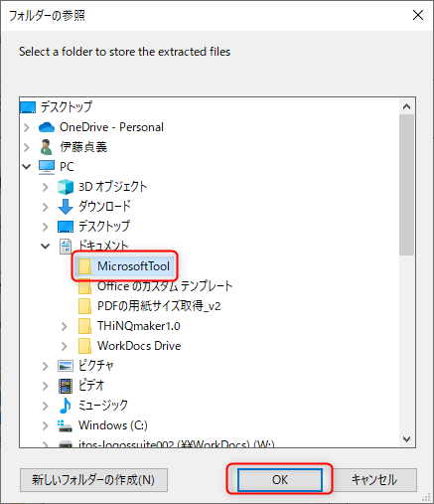Confirm selection with the OK button

[280, 480]
